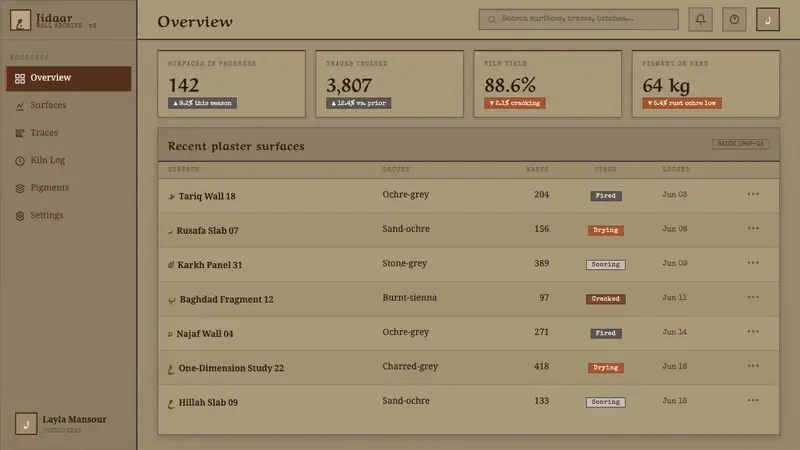The height and width of the screenshot is (450, 800).
Task: Open the more menu for Baghdad Fragment 12
Action: [753, 297]
